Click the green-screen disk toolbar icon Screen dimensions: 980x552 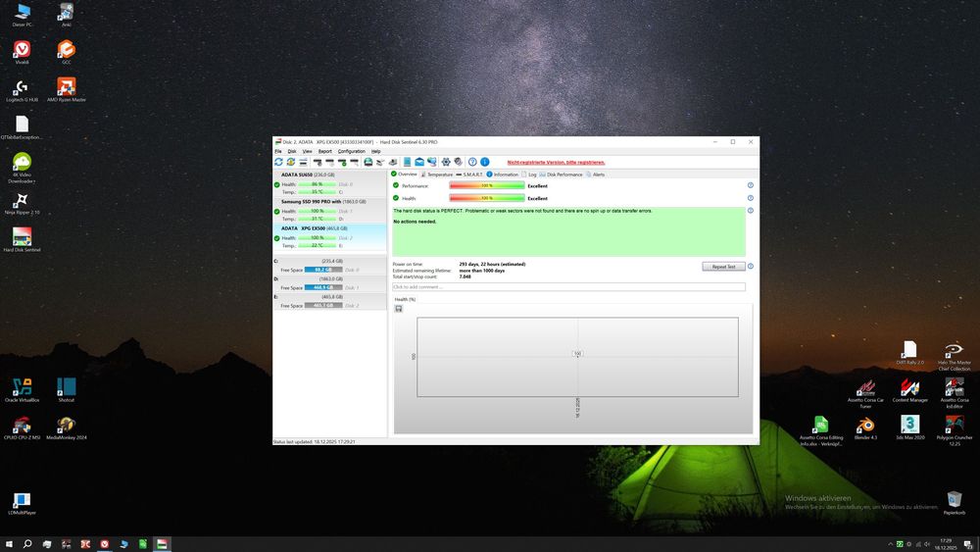coord(368,162)
